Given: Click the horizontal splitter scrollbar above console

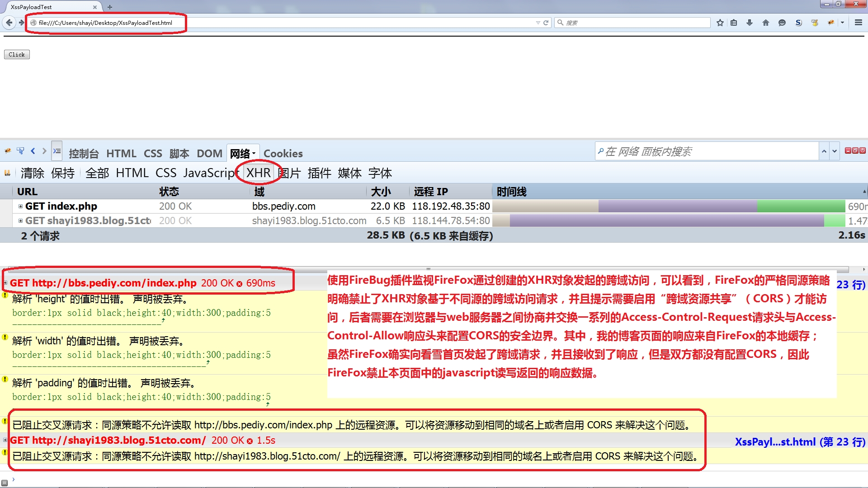Looking at the screenshot, I should click(x=428, y=269).
